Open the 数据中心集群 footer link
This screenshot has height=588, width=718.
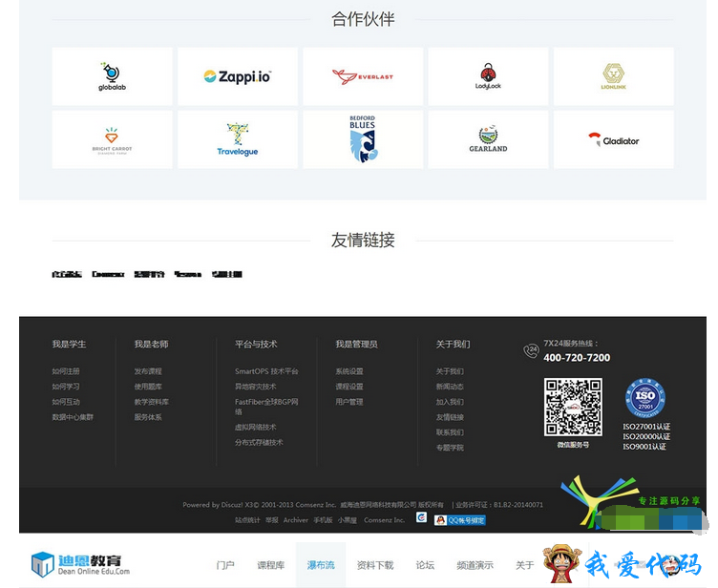(73, 417)
